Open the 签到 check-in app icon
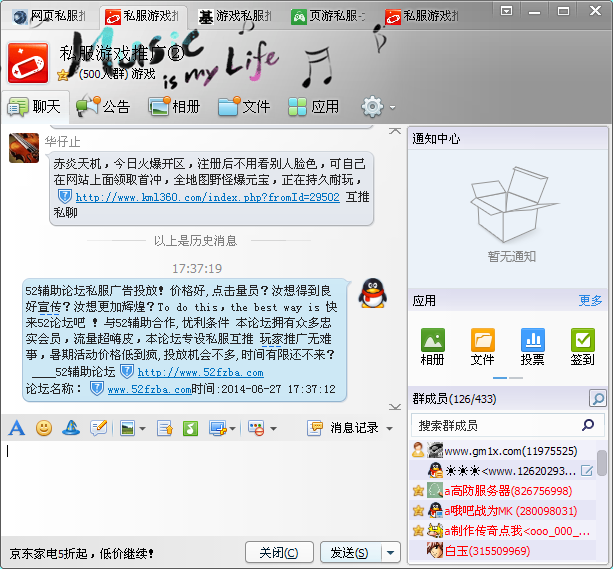The image size is (613, 569). tap(583, 346)
